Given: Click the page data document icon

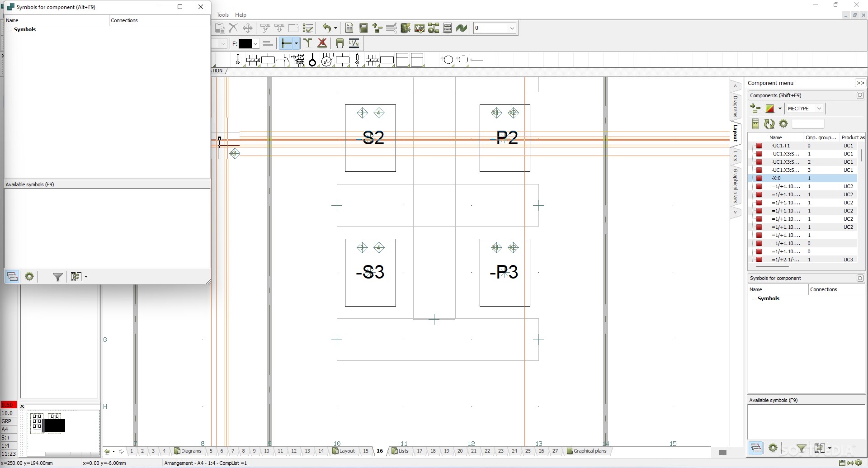Looking at the screenshot, I should tap(349, 28).
